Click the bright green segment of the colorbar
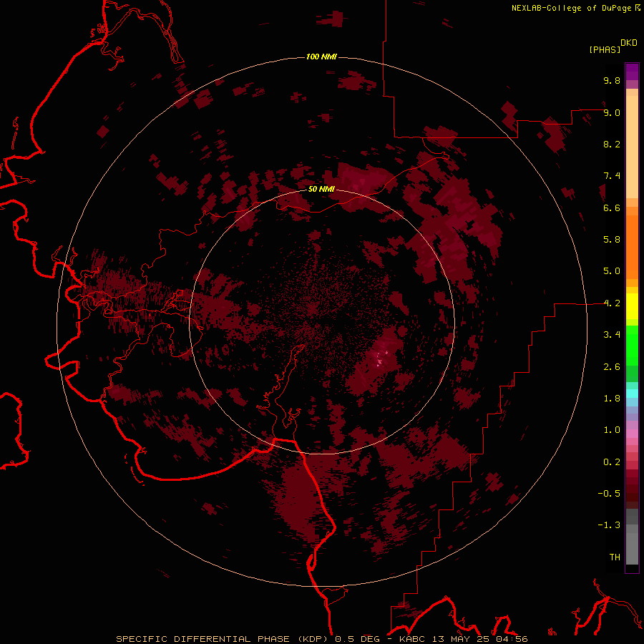Image resolution: width=644 pixels, height=644 pixels. (632, 345)
